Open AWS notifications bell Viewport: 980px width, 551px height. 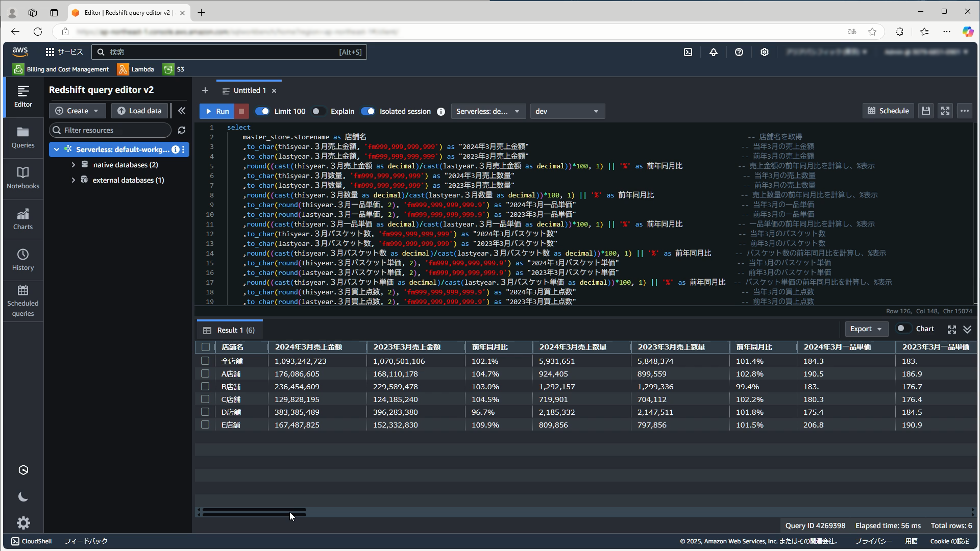tap(714, 52)
